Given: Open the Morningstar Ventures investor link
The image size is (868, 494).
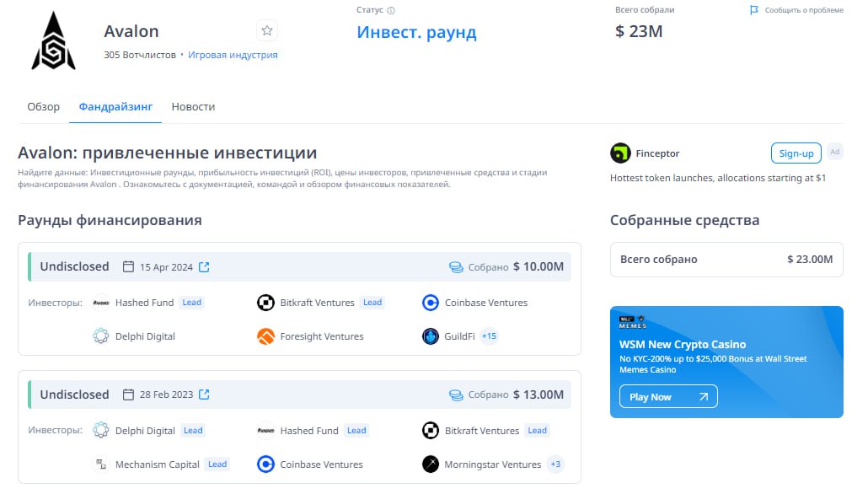Looking at the screenshot, I should (493, 464).
